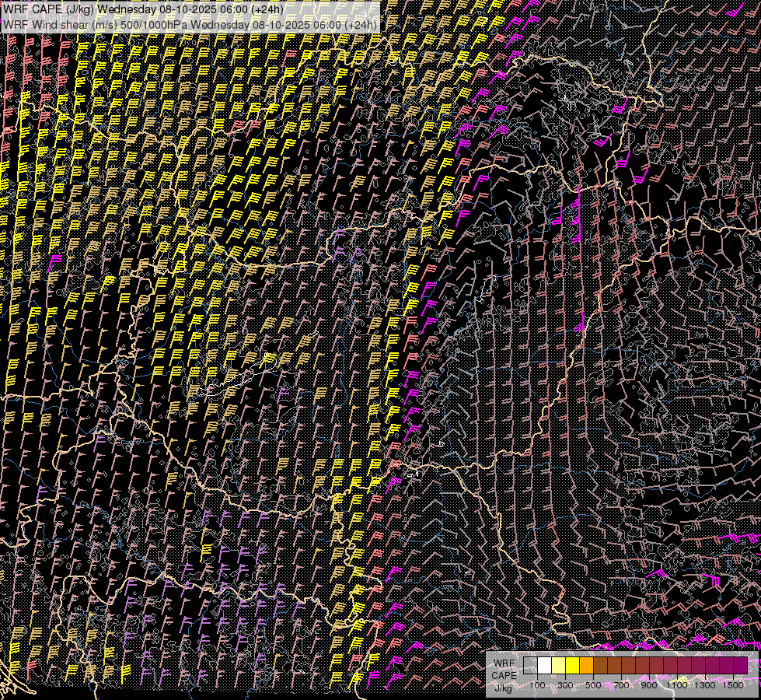Select the 1100 legend value label
Viewport: 761px width, 700px height.
(677, 685)
